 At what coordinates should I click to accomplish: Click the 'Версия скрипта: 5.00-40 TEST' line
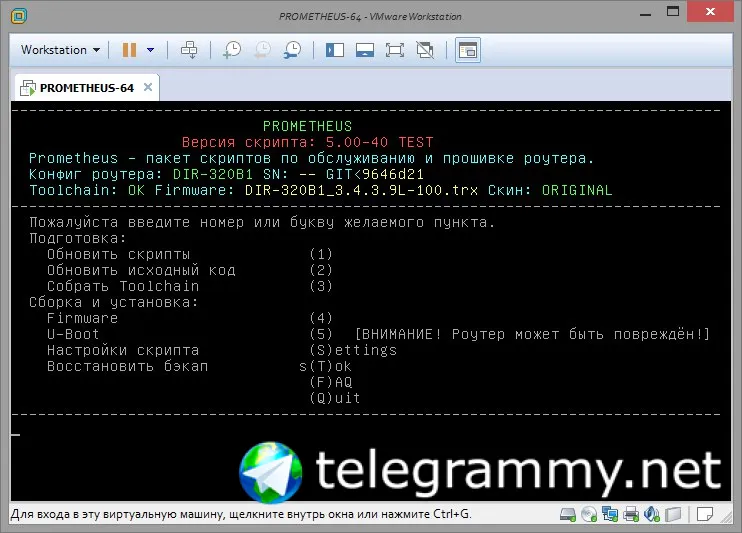(308, 142)
